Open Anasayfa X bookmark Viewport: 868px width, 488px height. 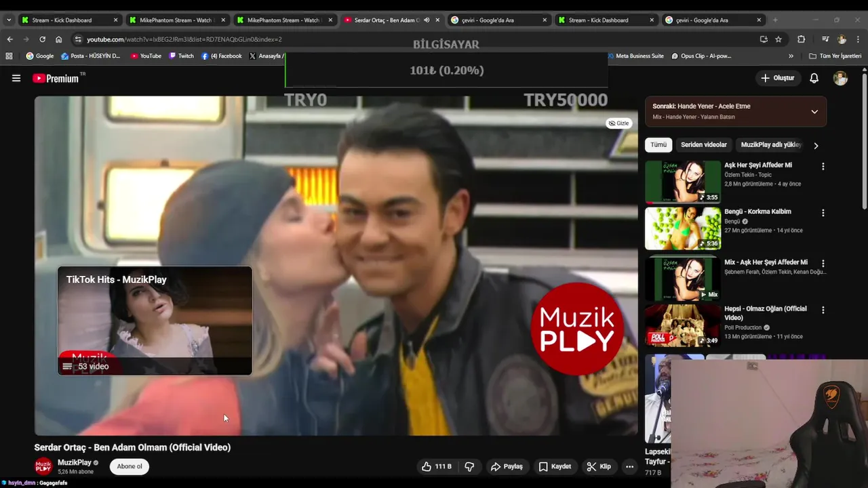(266, 56)
